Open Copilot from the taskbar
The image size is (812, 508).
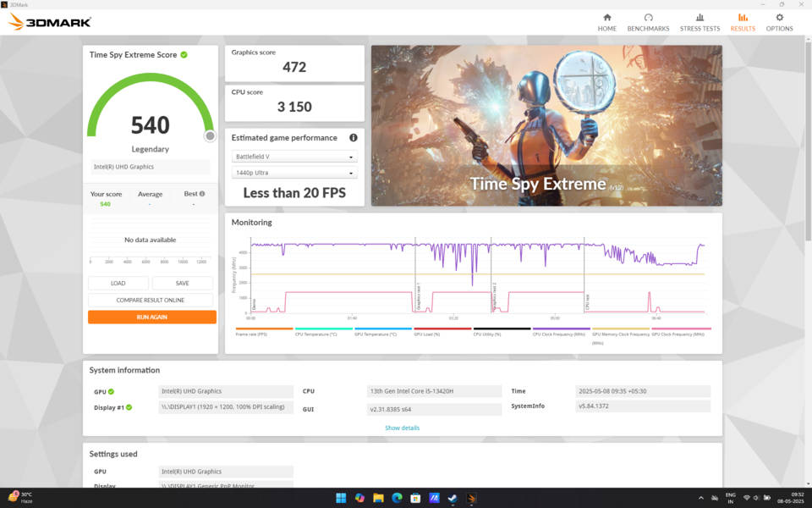point(359,498)
